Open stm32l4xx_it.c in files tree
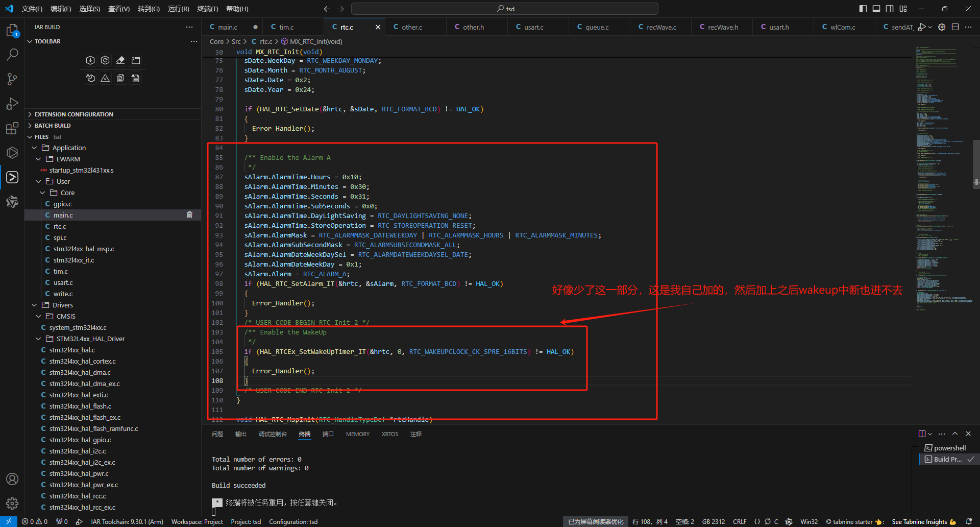 [x=73, y=260]
